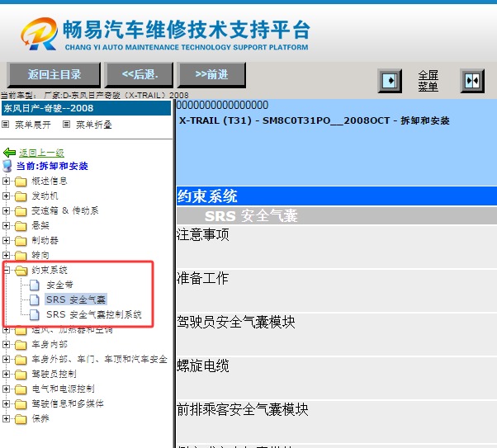Viewport: 497px width, 448px height.
Task: Click the 车身内部 folder icon
Action: coord(21,345)
